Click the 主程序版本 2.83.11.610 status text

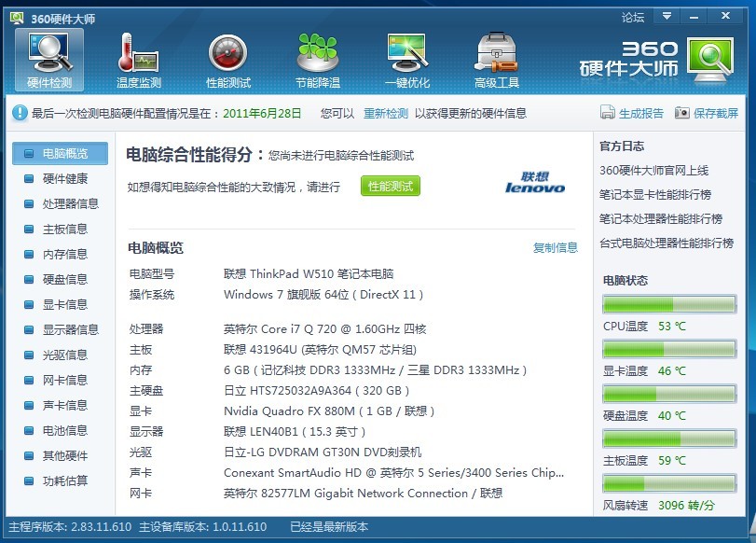pyautogui.click(x=70, y=526)
